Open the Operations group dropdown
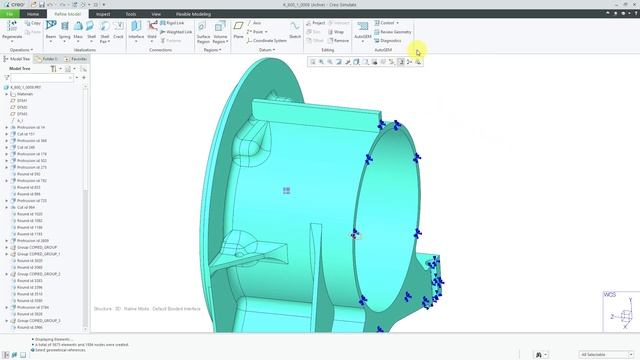Image resolution: width=640 pixels, height=360 pixels. (x=21, y=50)
